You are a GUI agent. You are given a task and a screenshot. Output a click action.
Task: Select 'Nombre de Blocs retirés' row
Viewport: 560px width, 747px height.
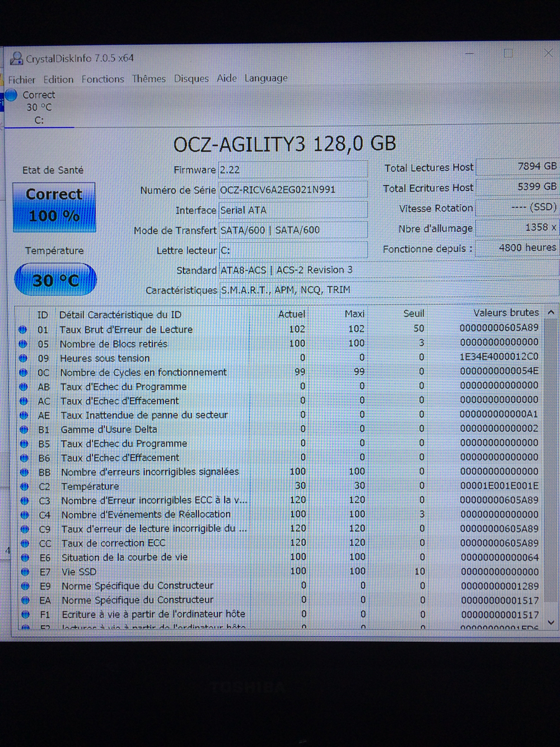point(280,344)
